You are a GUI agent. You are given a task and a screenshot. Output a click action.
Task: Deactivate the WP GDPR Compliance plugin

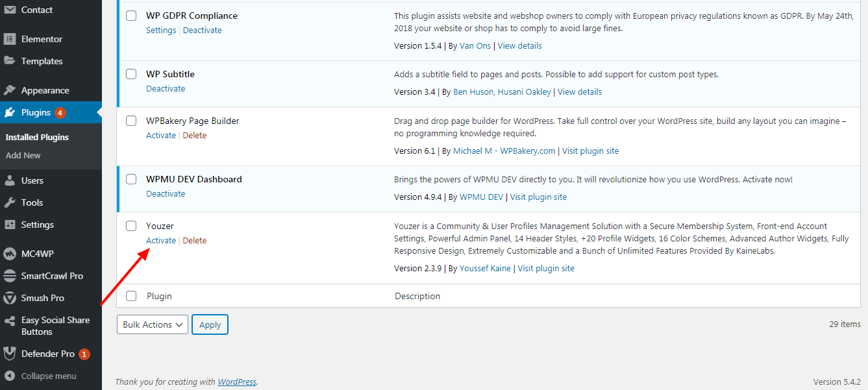pos(202,30)
